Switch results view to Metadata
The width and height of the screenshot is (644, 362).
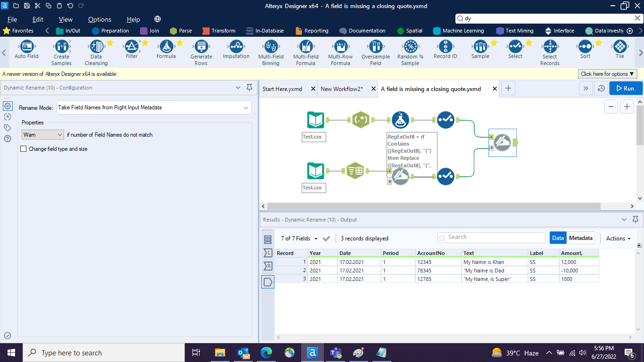pyautogui.click(x=580, y=238)
